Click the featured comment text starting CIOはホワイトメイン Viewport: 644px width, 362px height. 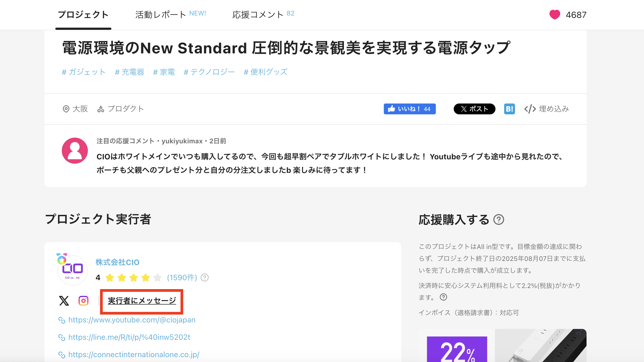[x=331, y=163]
